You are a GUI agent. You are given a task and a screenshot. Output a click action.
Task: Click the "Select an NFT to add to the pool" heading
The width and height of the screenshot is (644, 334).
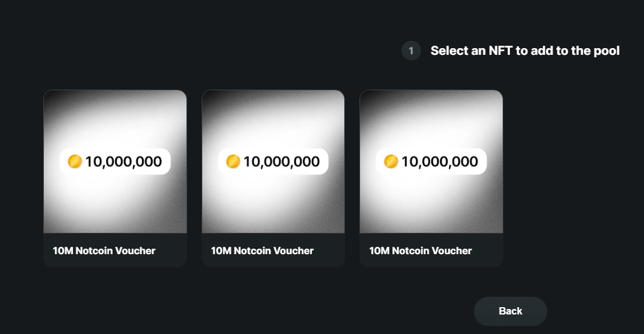tap(525, 51)
